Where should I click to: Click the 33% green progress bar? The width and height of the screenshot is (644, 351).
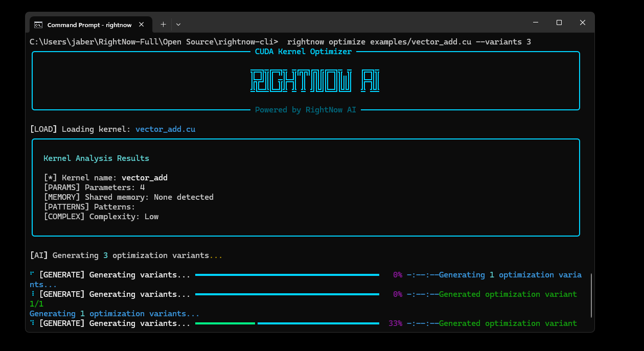point(225,323)
